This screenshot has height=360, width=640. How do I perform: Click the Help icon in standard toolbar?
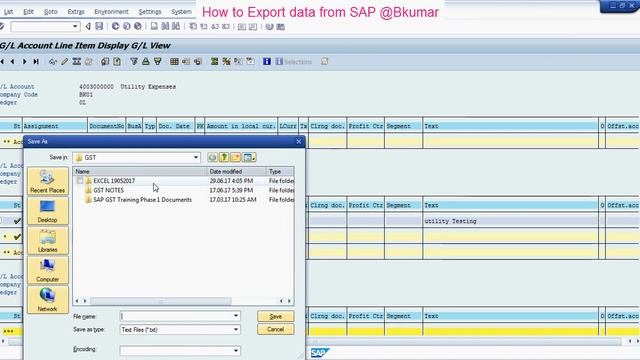click(x=269, y=27)
